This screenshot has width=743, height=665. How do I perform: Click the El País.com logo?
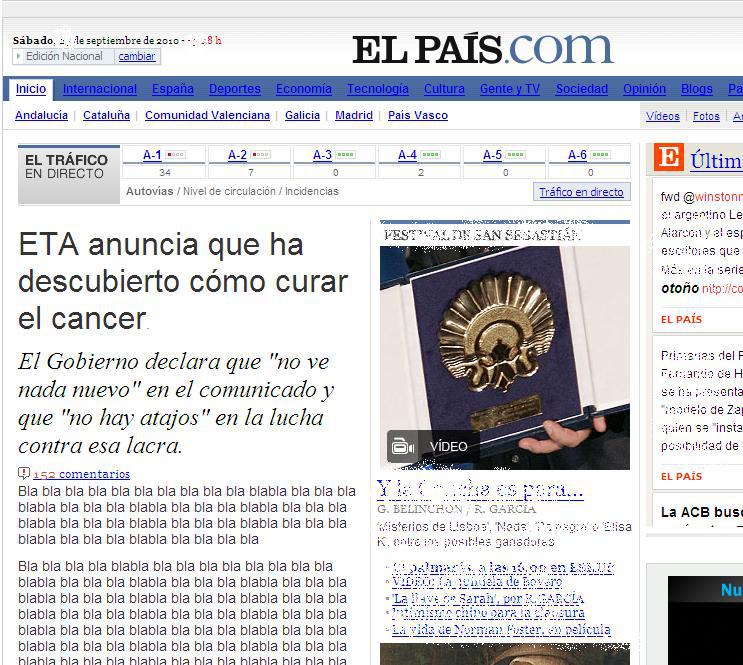[x=482, y=48]
